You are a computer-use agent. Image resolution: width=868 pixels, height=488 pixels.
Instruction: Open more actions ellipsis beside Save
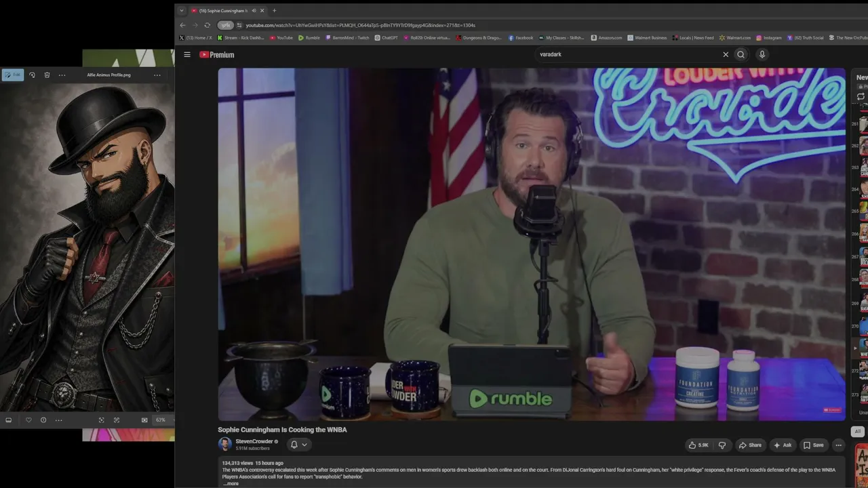click(839, 445)
